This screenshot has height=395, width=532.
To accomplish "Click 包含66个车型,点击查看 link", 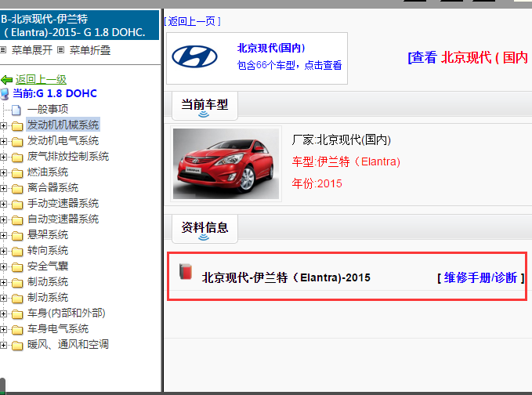I will pyautogui.click(x=289, y=65).
